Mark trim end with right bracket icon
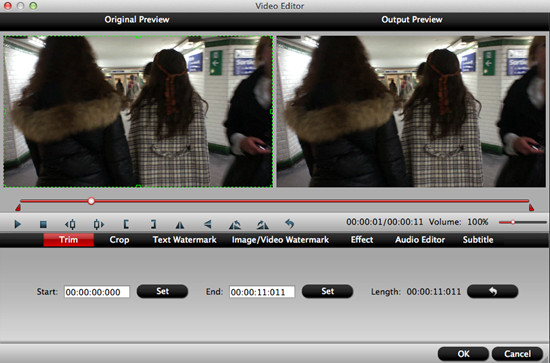Image resolution: width=550 pixels, height=363 pixels. click(x=153, y=224)
